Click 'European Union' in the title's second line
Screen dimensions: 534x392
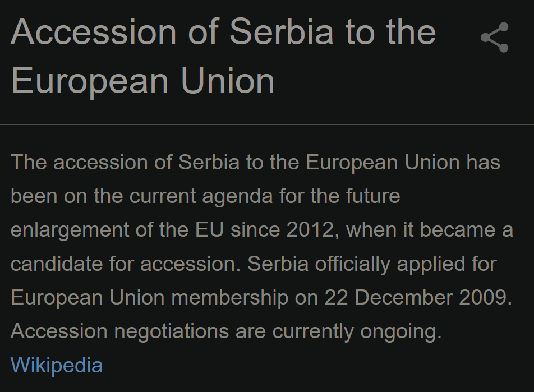[x=142, y=81]
